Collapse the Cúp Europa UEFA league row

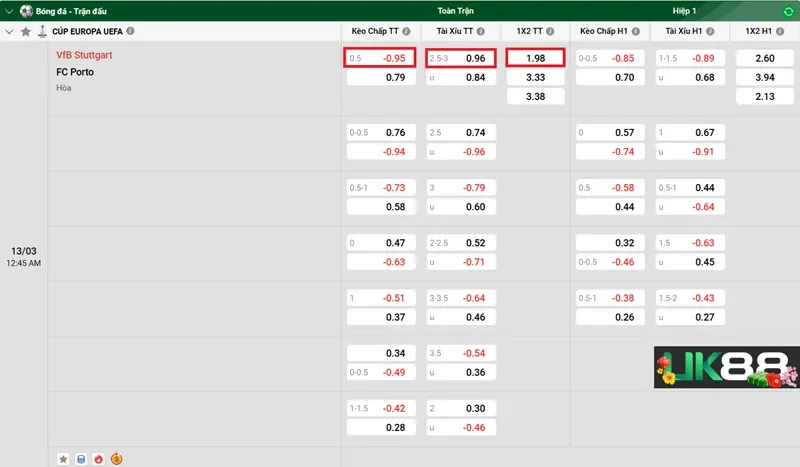point(10,31)
